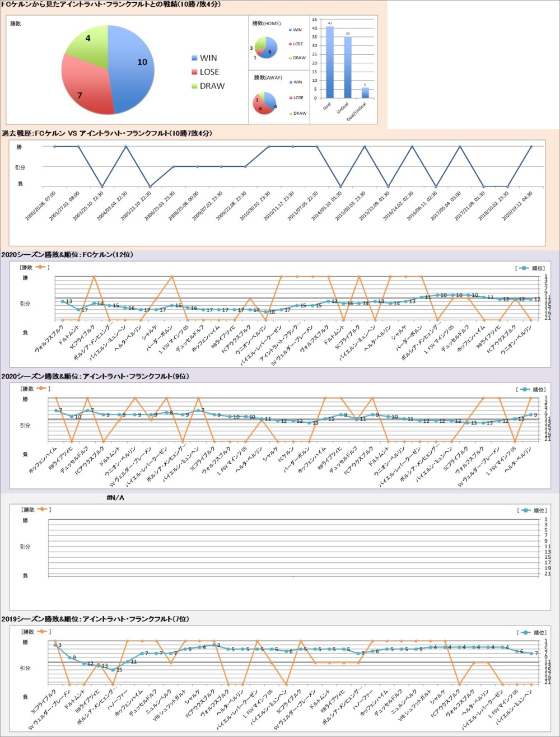Click the 順位 legend in the FCケルン 2020 chart
The height and width of the screenshot is (737, 560).
point(529,268)
